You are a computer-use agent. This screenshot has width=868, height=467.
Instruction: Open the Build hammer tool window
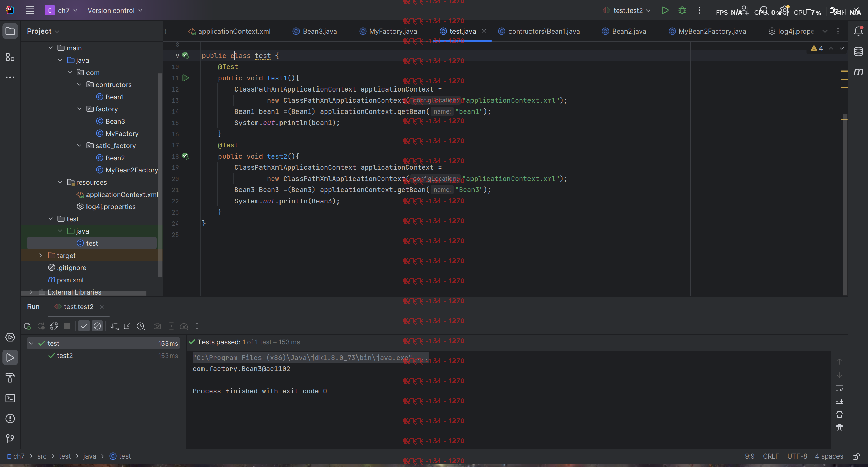tap(10, 378)
